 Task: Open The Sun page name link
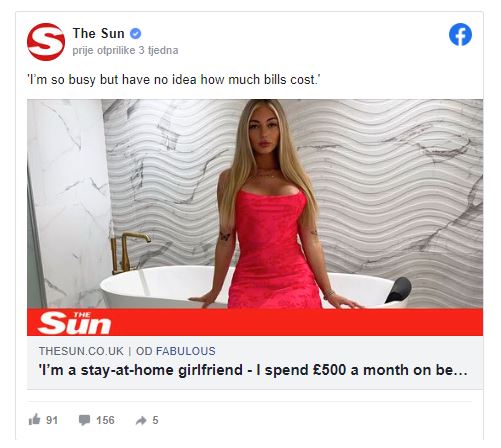tap(99, 33)
